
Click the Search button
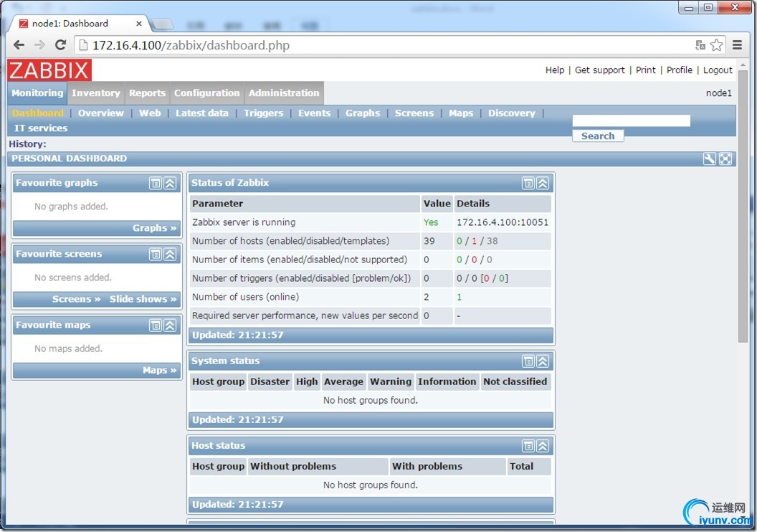tap(598, 136)
